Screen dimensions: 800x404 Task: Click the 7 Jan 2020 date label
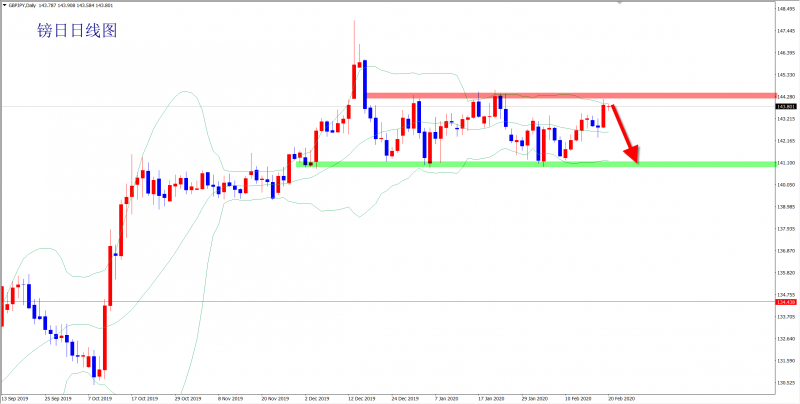coord(447,397)
